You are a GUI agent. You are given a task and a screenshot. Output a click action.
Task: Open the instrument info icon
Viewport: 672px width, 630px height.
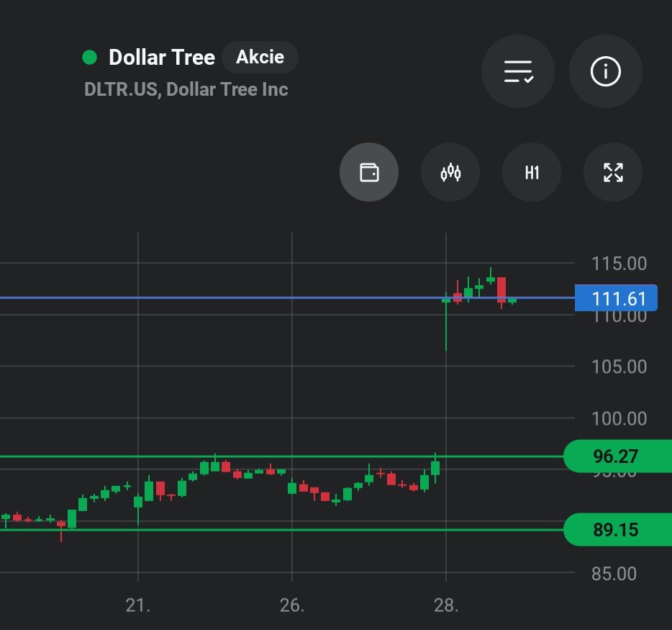coord(605,71)
